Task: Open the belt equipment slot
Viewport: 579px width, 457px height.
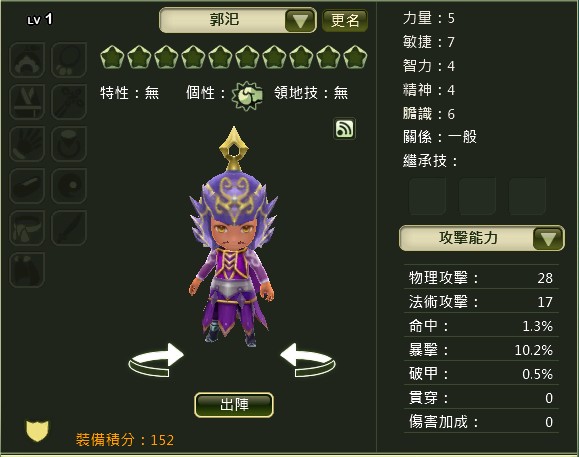Action: click(x=27, y=228)
